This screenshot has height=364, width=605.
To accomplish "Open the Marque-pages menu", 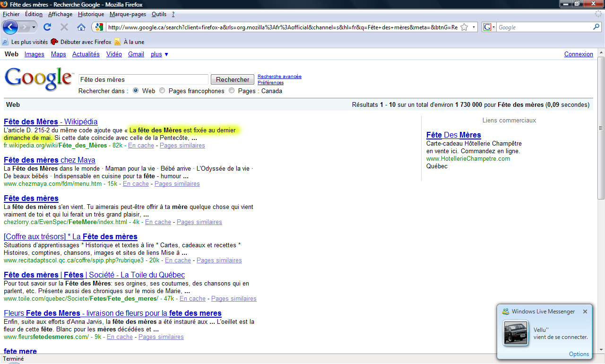I will coord(128,14).
